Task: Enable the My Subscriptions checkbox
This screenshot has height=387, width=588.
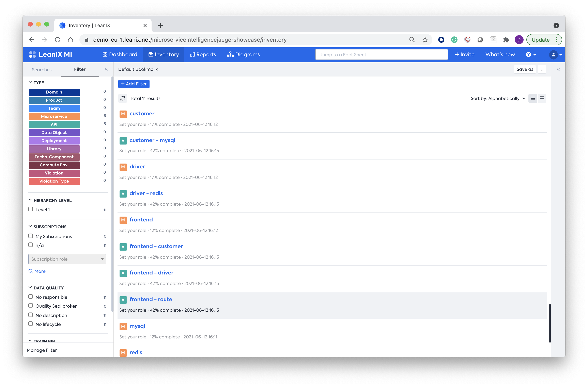Action: click(31, 236)
